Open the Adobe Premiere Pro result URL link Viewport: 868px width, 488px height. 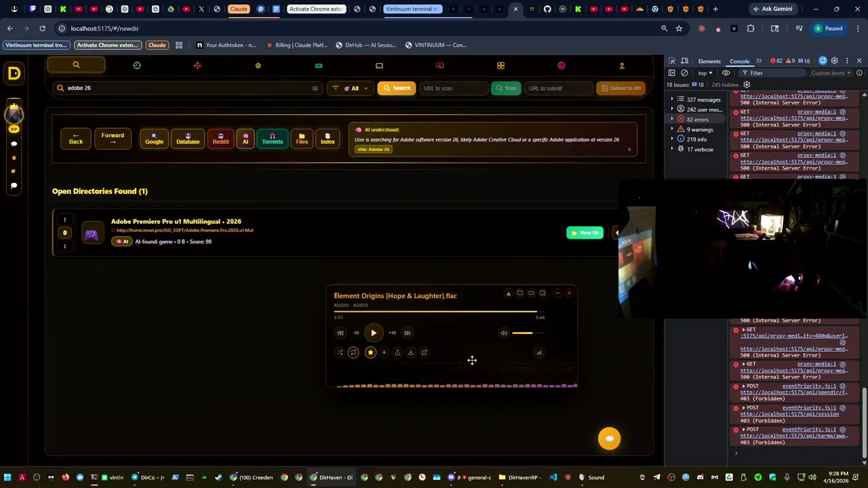(x=184, y=230)
